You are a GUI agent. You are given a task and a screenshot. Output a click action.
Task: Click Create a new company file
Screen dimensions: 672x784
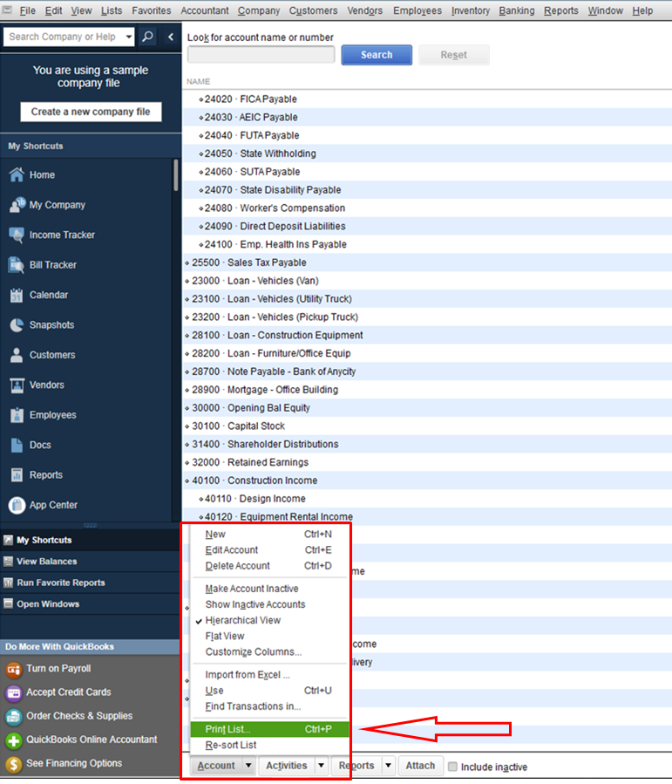point(91,112)
